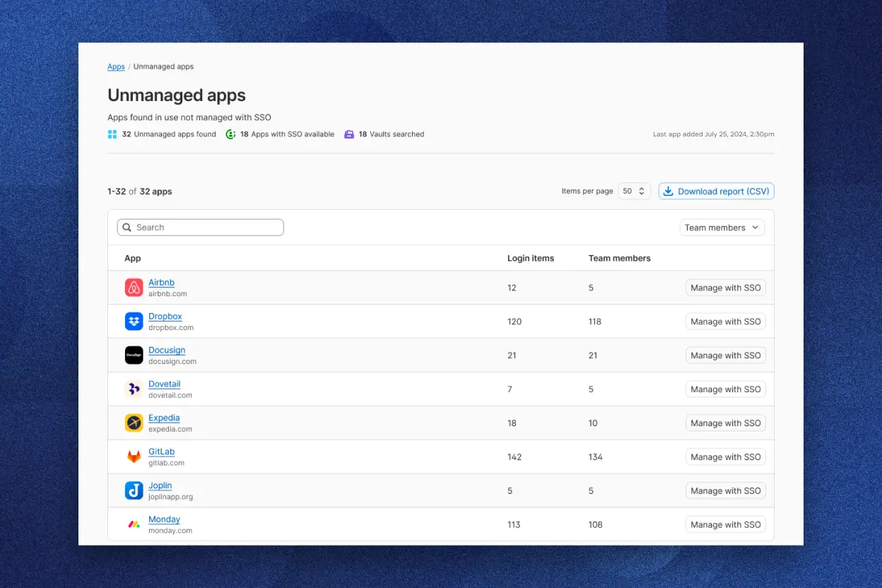Click the Unmanaged apps found indicator icon

point(112,134)
